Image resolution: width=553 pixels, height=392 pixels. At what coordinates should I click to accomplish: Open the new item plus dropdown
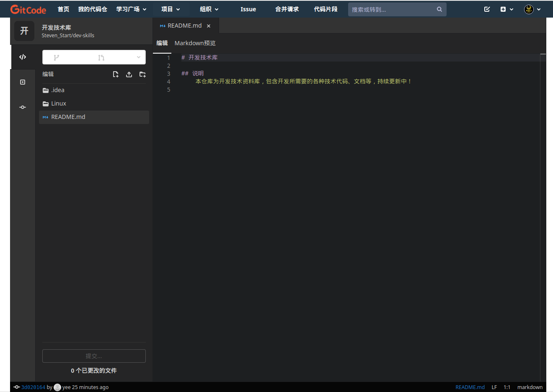point(506,9)
